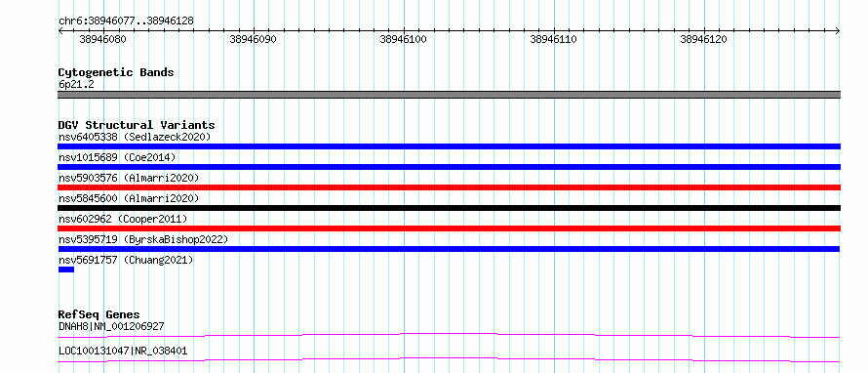868x373 pixels.
Task: Click the DGV Structural Variants track heading
Action: coord(137,125)
